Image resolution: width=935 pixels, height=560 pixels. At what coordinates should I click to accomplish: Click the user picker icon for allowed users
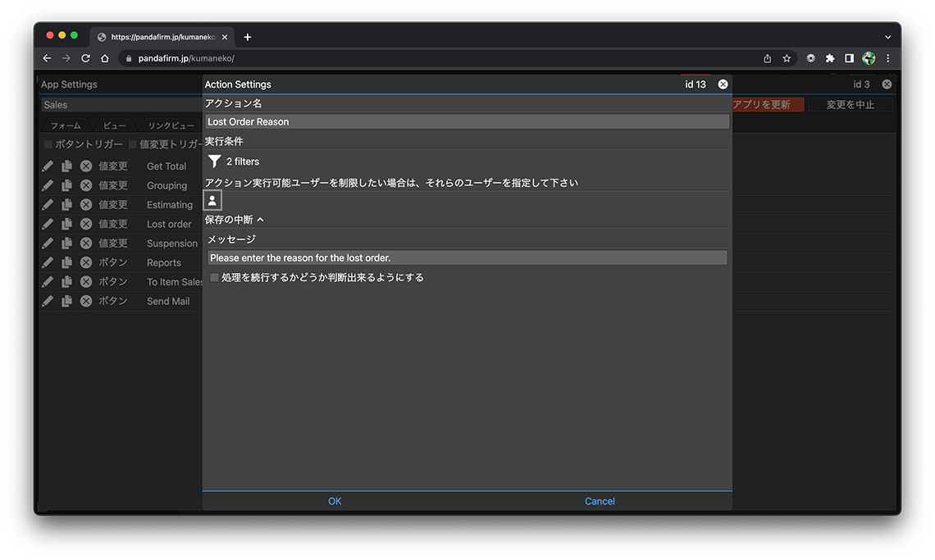(212, 201)
